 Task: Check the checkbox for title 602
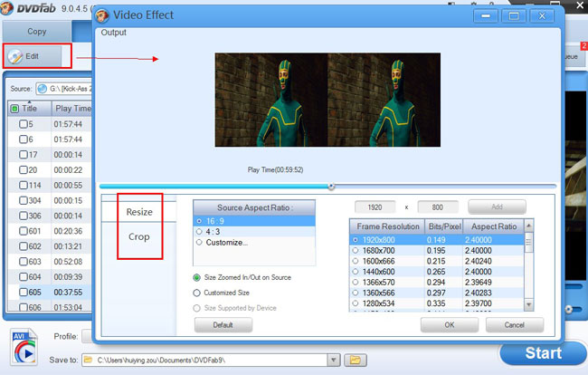(x=24, y=246)
